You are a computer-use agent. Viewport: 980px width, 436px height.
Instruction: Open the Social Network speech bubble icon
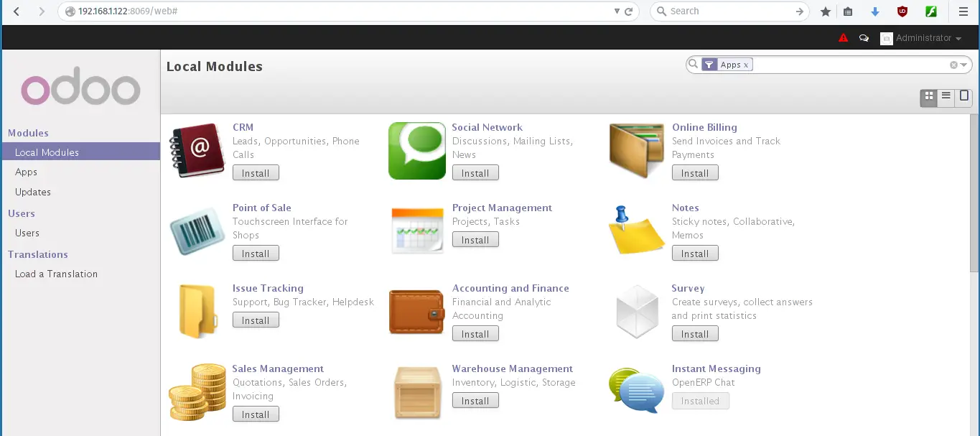pyautogui.click(x=417, y=151)
